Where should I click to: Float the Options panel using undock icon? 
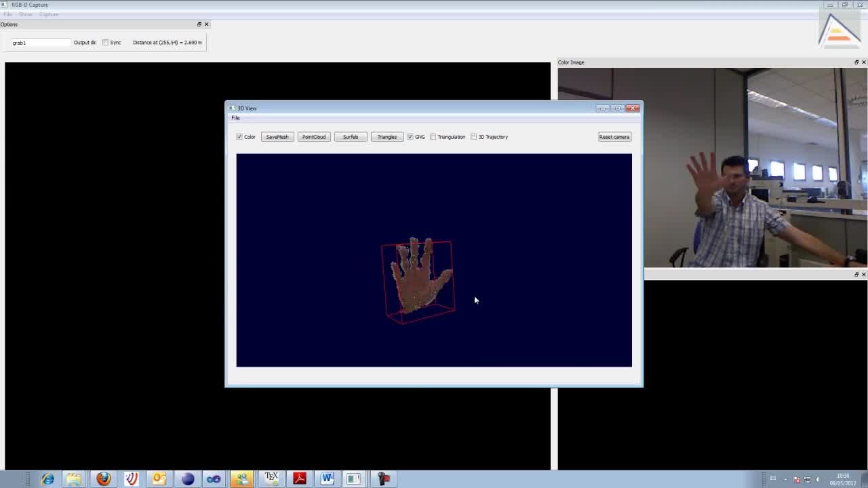(199, 24)
